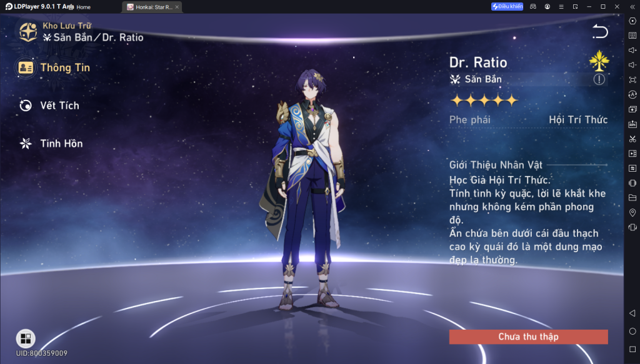Close the Honkai: Star Rail tab
The width and height of the screenshot is (640, 364).
point(177,7)
